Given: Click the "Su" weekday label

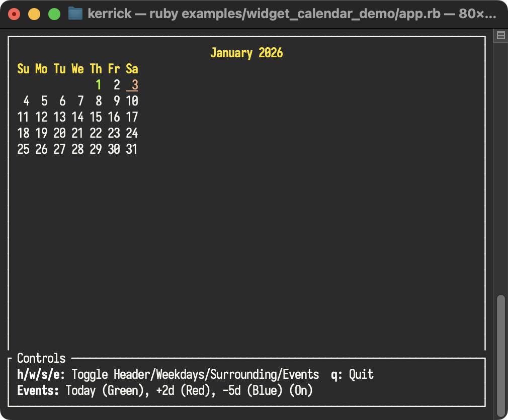Looking at the screenshot, I should [x=23, y=69].
